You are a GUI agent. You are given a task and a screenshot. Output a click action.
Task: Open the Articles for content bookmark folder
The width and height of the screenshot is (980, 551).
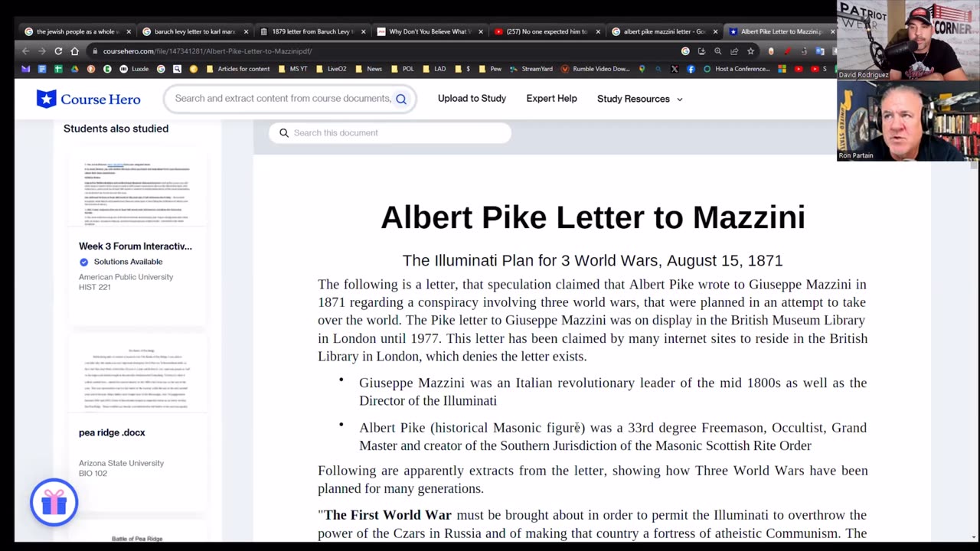[238, 69]
